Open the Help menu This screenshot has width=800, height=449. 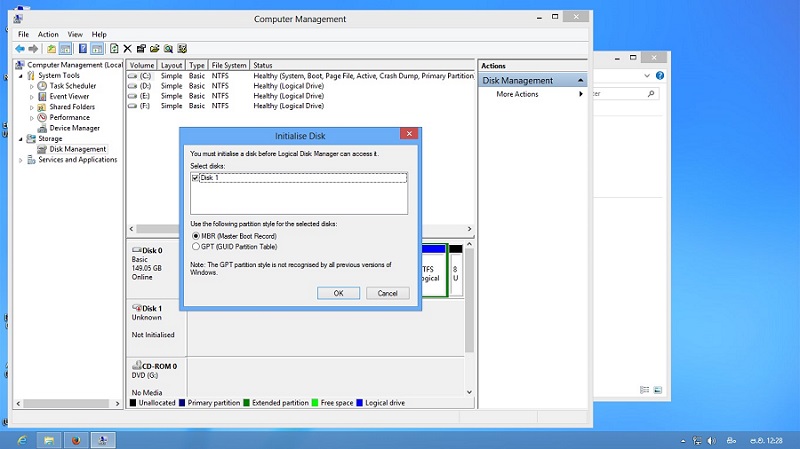click(x=99, y=34)
